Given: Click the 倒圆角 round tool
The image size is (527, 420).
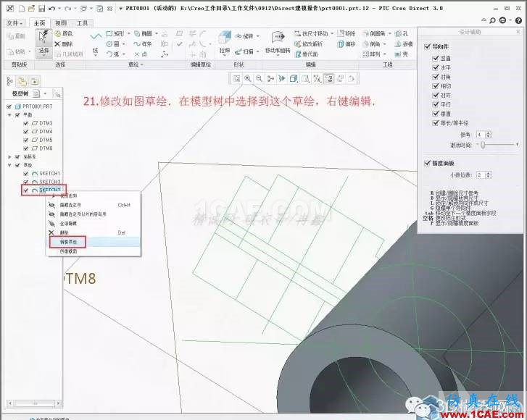Looking at the screenshot, I should click(x=375, y=33).
